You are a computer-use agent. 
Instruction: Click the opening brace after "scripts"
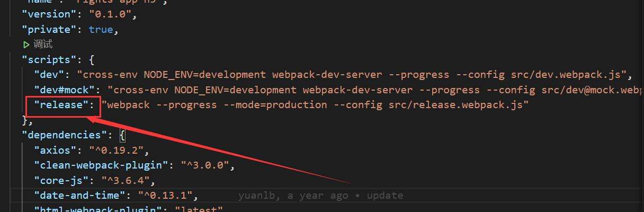click(x=92, y=59)
